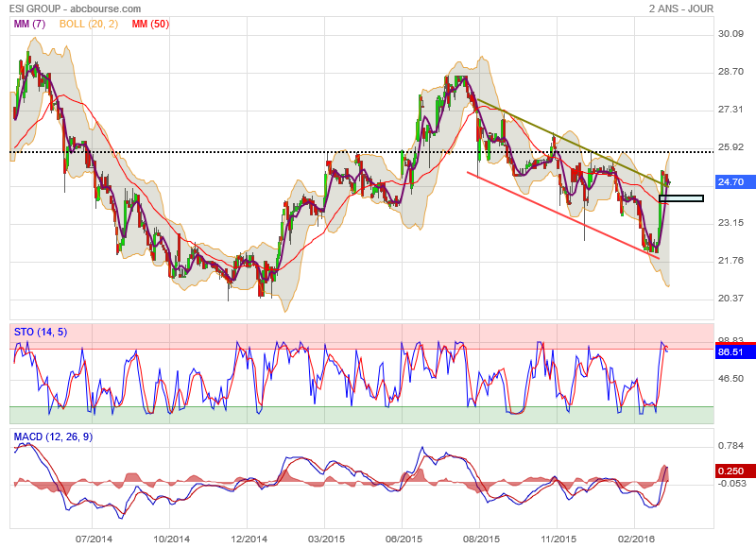The width and height of the screenshot is (756, 548).
Task: Click the 23.15 price axis label
Action: tap(730, 223)
